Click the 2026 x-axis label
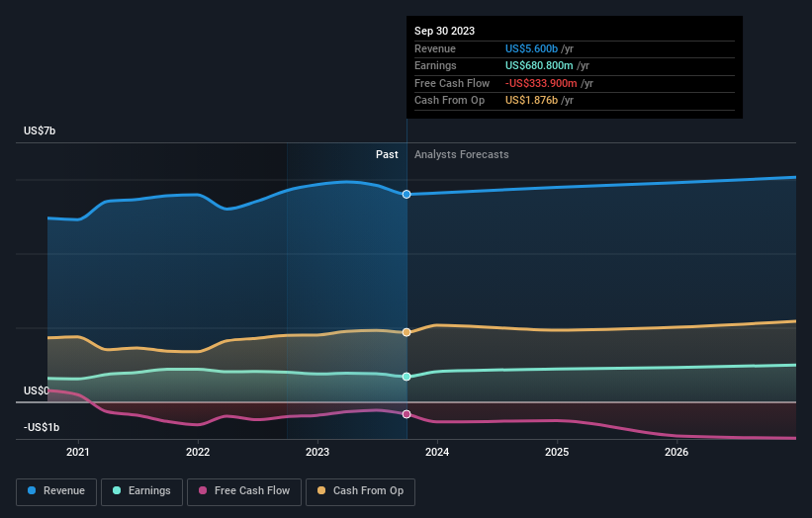 (x=677, y=453)
